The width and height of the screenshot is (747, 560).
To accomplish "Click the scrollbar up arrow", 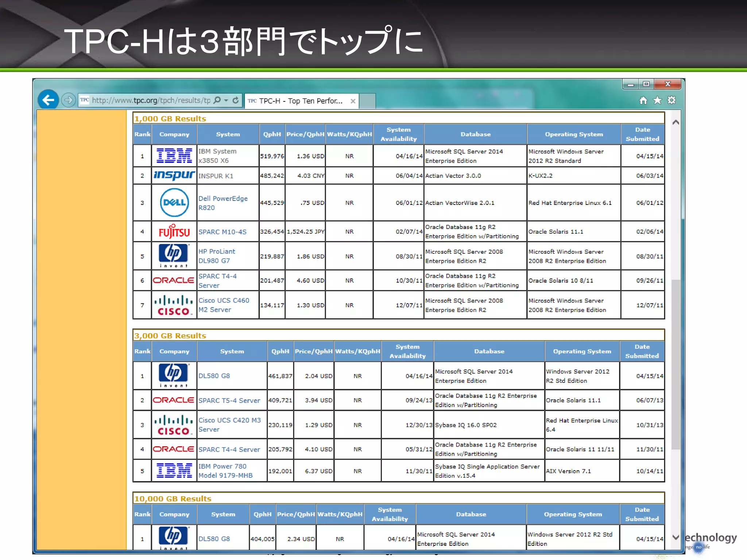I will click(676, 122).
